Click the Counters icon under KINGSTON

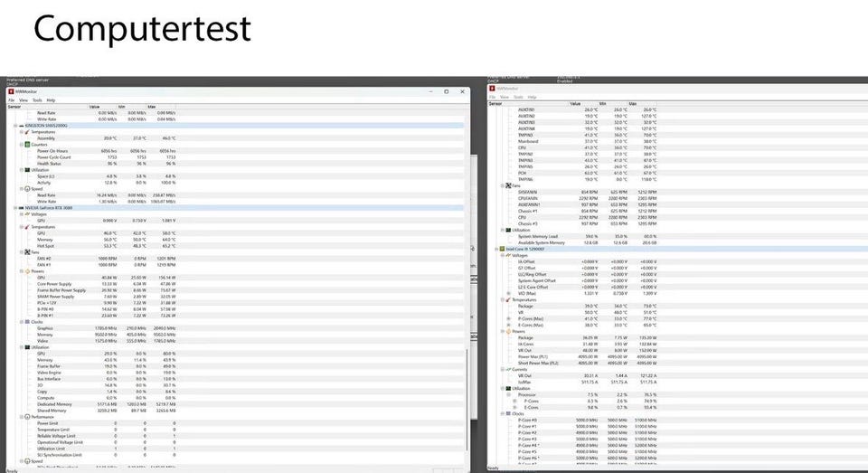point(27,145)
